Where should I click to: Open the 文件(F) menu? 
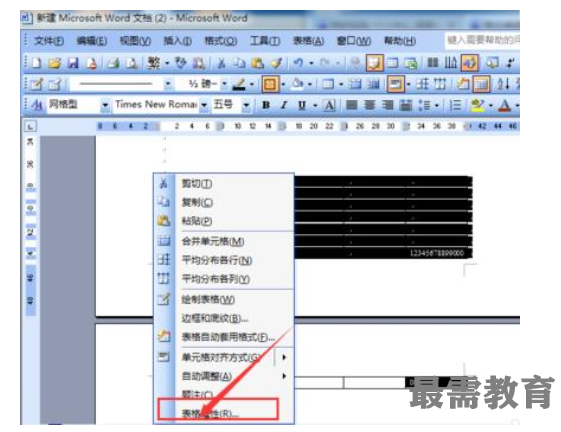pyautogui.click(x=49, y=41)
